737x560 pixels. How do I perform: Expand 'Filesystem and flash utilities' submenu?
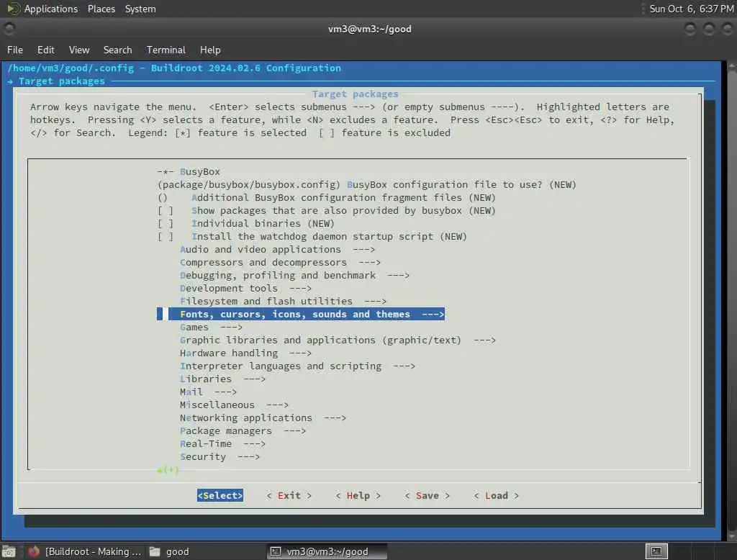(x=283, y=301)
